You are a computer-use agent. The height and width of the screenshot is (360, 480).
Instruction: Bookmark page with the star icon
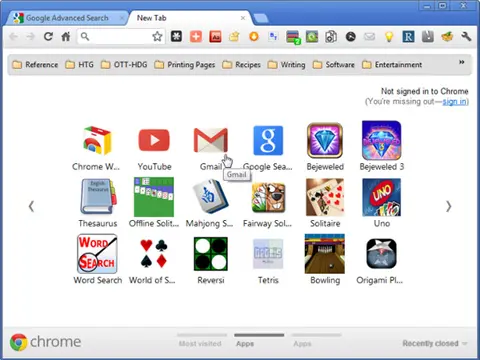tap(157, 36)
